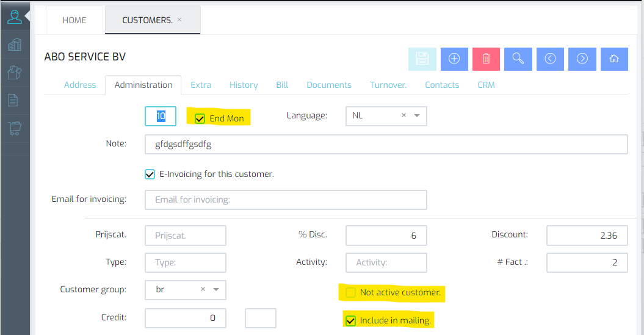This screenshot has height=335, width=644.
Task: Click the Prijscat input field
Action: (185, 236)
